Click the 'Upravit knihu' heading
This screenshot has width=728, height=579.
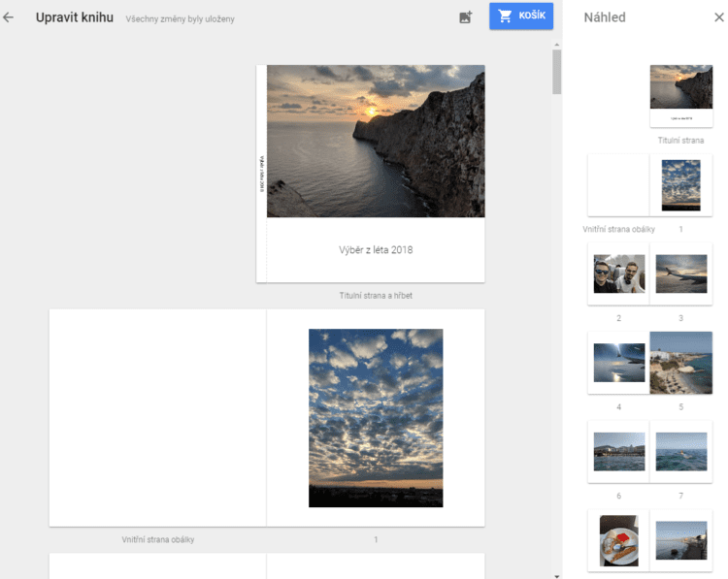click(x=75, y=17)
